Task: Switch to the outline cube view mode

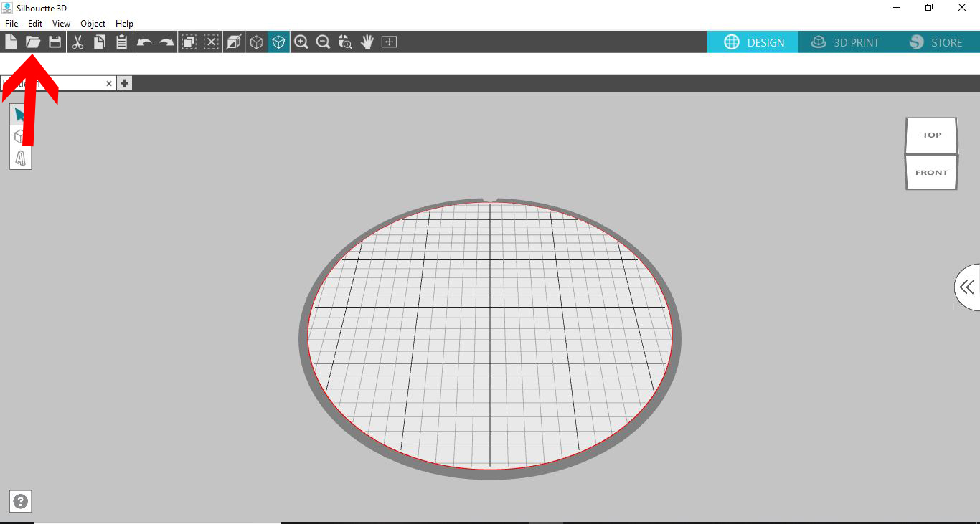Action: pos(256,42)
